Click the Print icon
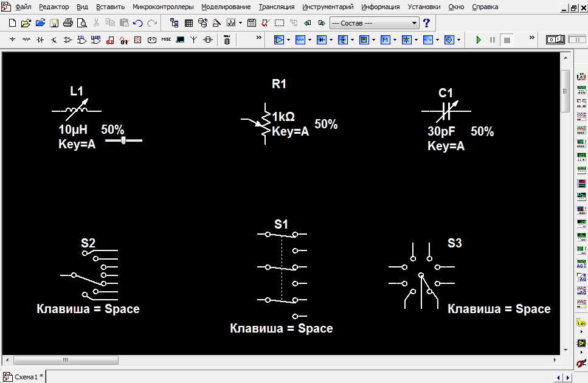Image resolution: width=588 pixels, height=383 pixels. point(67,23)
